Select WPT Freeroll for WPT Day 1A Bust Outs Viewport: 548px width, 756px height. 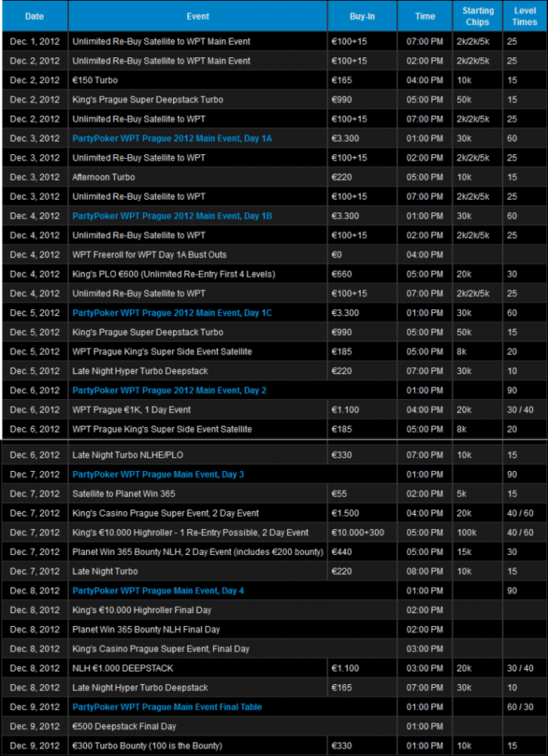[x=150, y=254]
